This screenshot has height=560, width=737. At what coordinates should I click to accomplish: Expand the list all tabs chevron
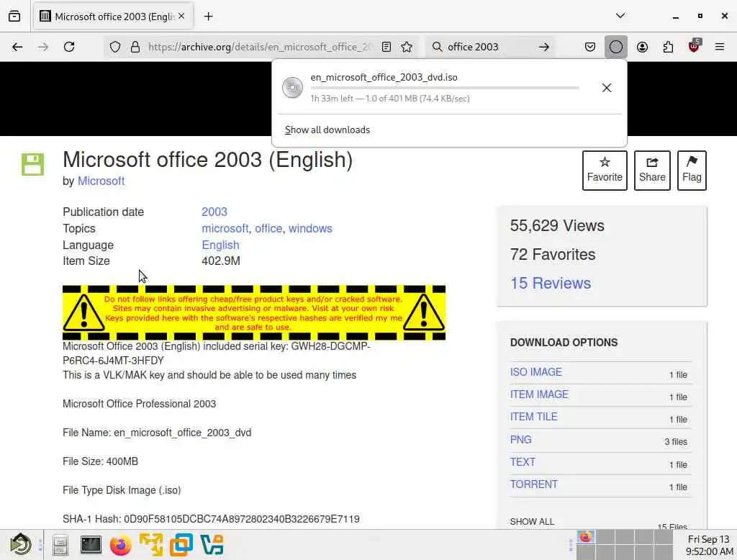coord(620,16)
